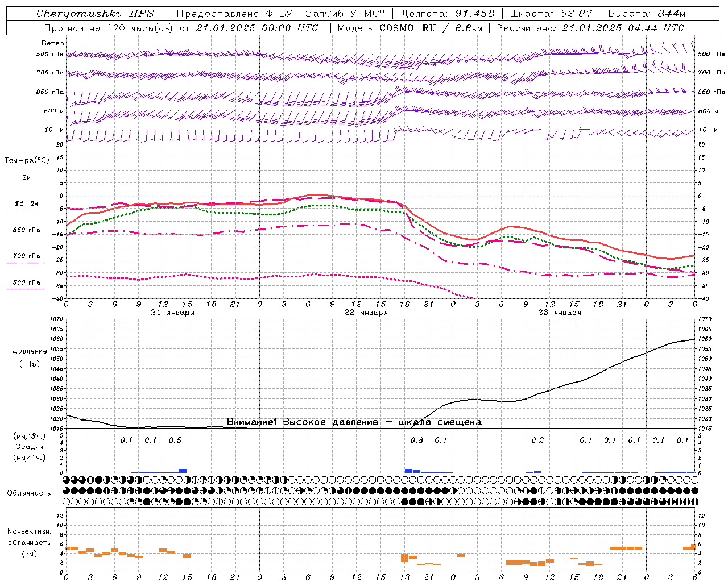
Task: Click the red line sample under "2м"
Action: pos(26,184)
